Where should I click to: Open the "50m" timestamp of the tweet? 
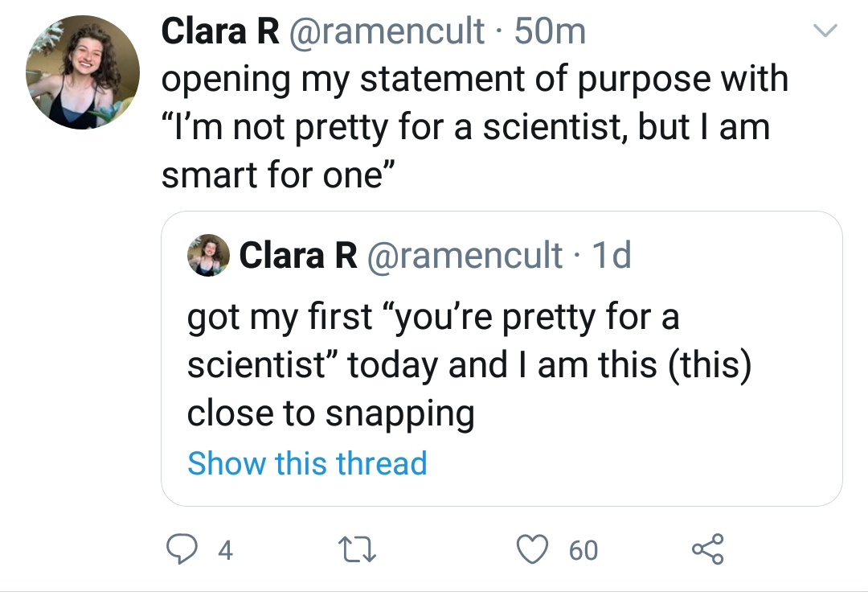550,32
